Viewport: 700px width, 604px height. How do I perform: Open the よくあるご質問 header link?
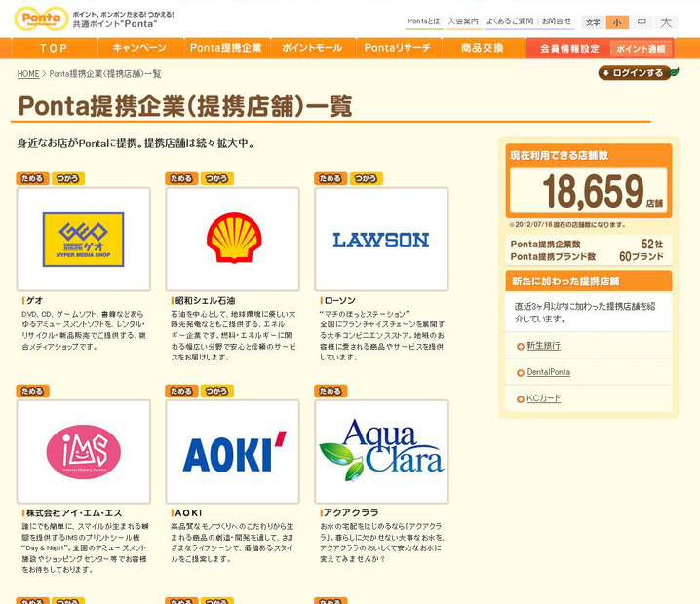click(x=510, y=21)
